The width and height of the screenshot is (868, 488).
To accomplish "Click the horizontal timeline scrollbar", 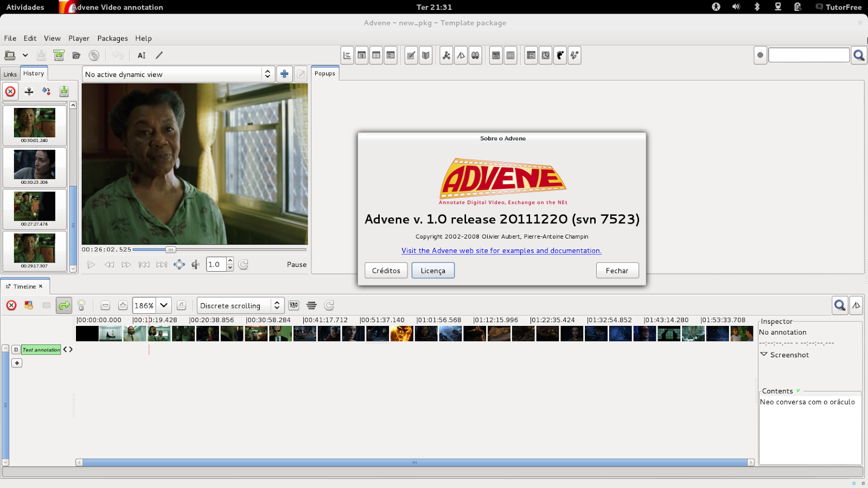I will (415, 463).
